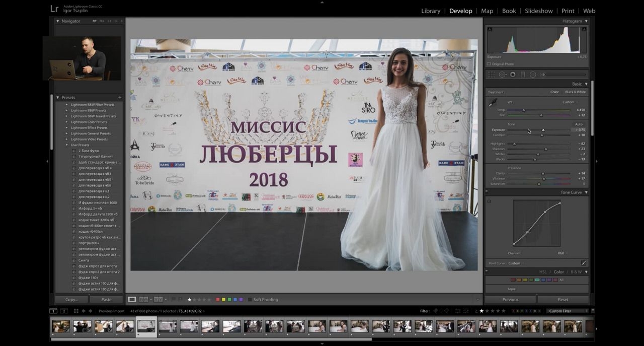Toggle highlight clipping indicator in histogram

tap(584, 30)
